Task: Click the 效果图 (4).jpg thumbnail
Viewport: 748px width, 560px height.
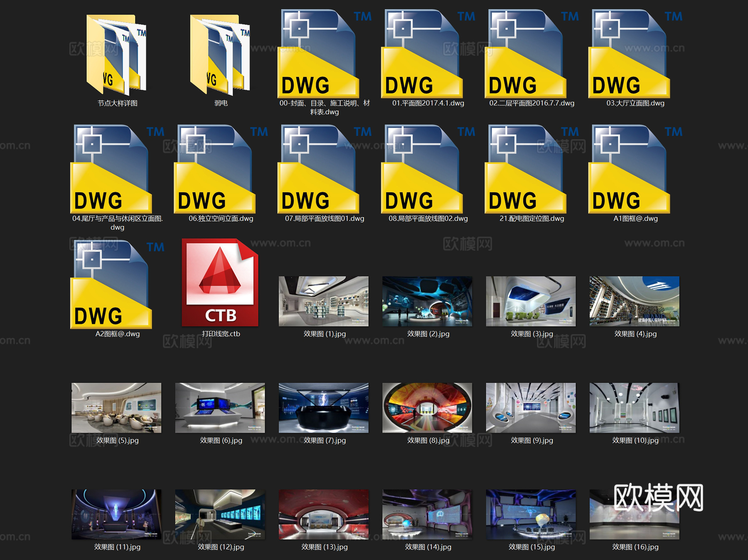Action: (x=635, y=301)
